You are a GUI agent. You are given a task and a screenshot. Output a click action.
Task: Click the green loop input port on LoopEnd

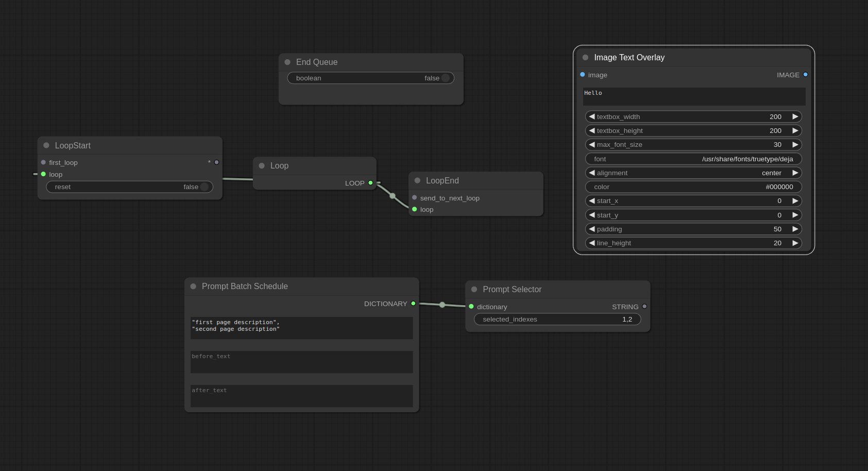414,209
